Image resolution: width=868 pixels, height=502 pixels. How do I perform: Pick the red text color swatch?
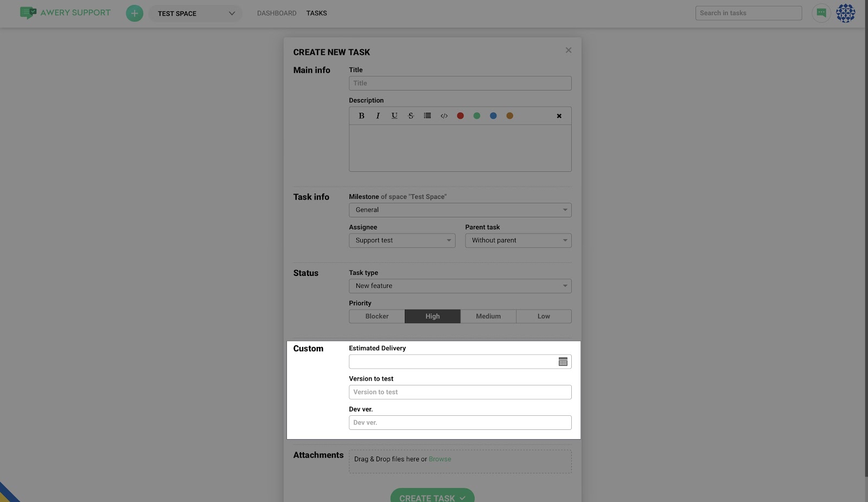click(460, 116)
